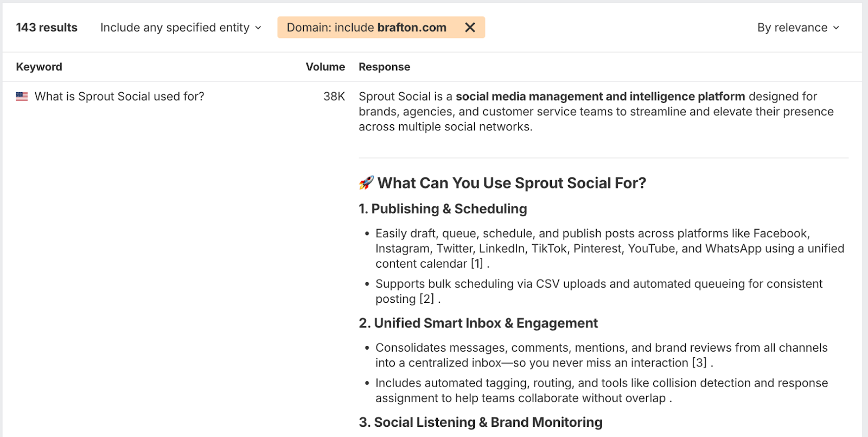
Task: Open citation [1] after content calendar
Action: (x=477, y=264)
